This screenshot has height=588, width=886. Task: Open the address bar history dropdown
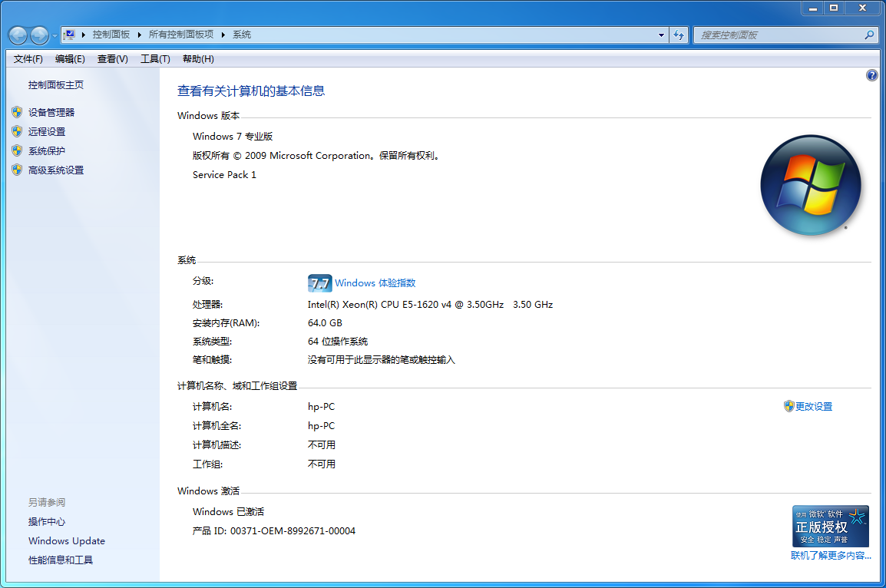661,35
